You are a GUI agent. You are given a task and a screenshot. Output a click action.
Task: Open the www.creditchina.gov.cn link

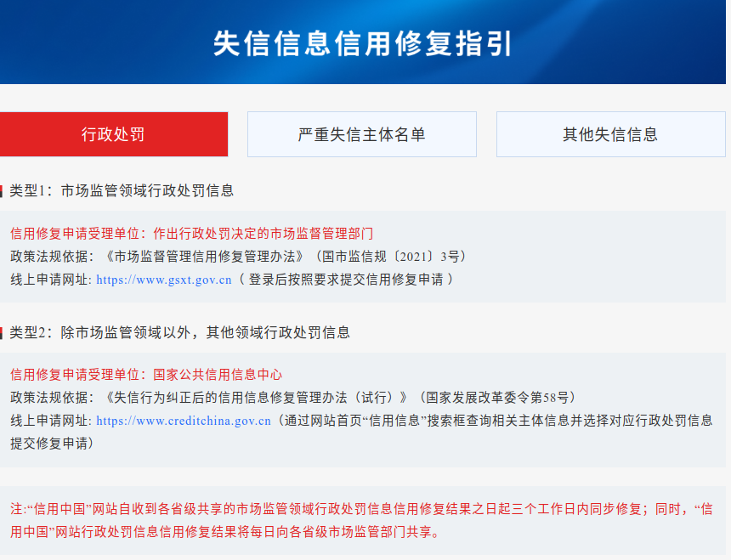[x=184, y=421]
